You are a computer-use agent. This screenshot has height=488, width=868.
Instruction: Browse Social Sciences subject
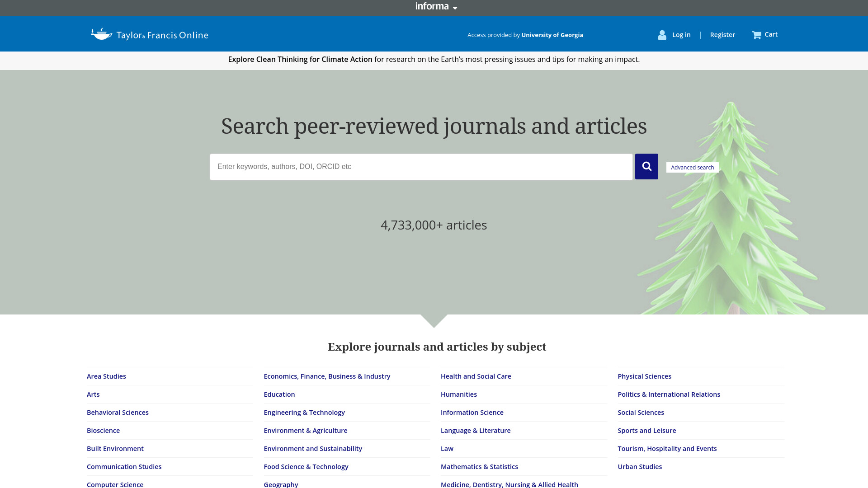(641, 413)
